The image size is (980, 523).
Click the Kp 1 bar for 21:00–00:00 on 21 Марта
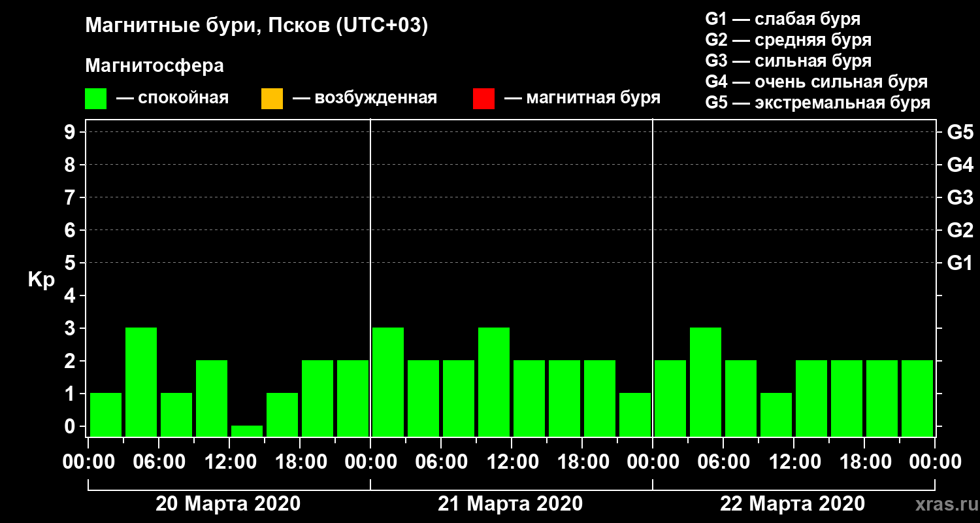click(x=635, y=414)
